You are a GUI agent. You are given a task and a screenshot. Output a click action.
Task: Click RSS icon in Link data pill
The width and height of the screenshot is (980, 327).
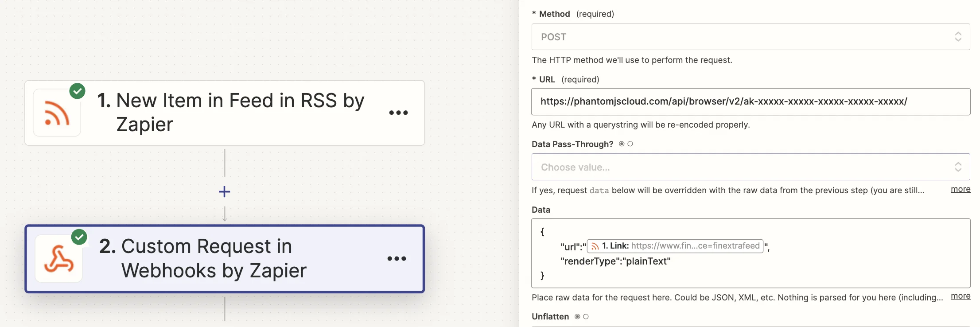pyautogui.click(x=595, y=246)
